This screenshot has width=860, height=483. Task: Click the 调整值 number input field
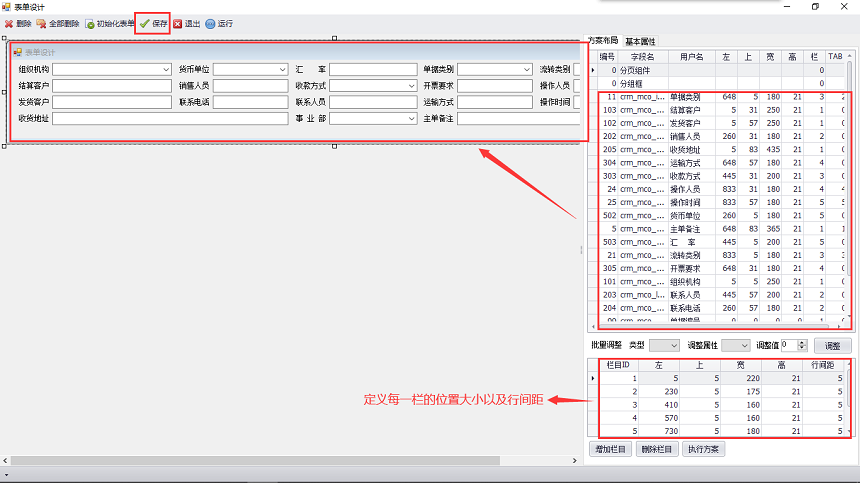(x=789, y=345)
